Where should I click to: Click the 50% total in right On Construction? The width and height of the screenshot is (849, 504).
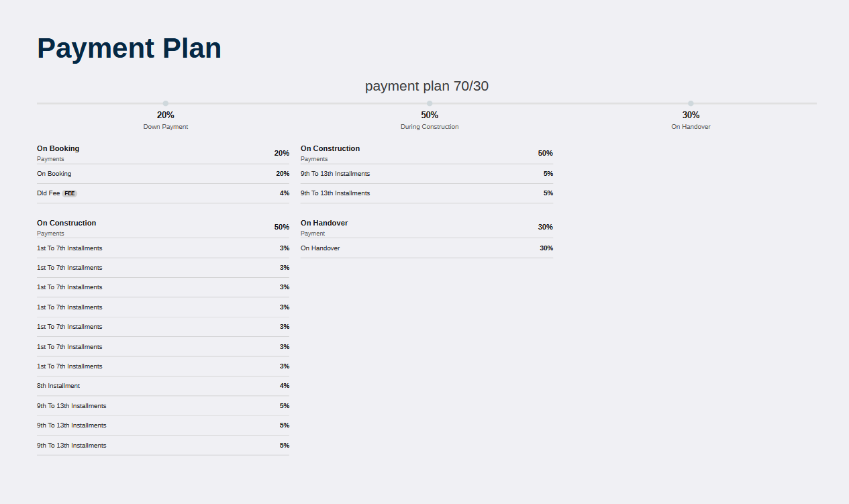point(546,153)
